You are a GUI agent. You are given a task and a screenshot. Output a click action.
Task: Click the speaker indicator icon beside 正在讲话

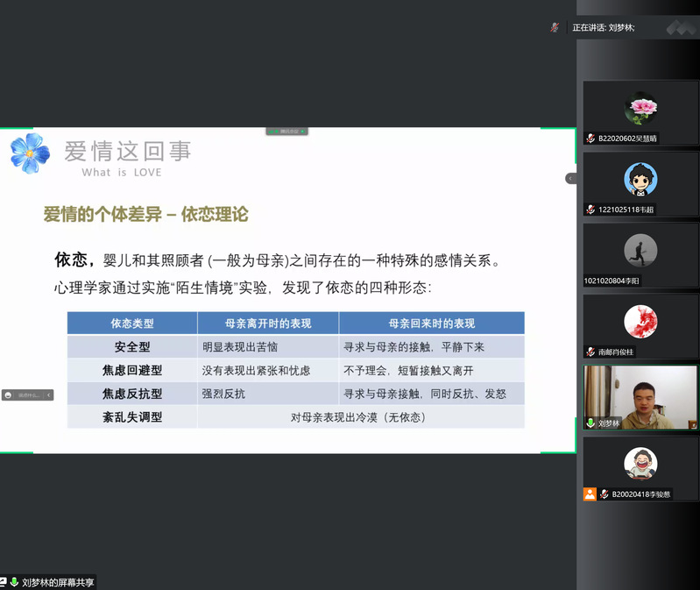point(554,27)
